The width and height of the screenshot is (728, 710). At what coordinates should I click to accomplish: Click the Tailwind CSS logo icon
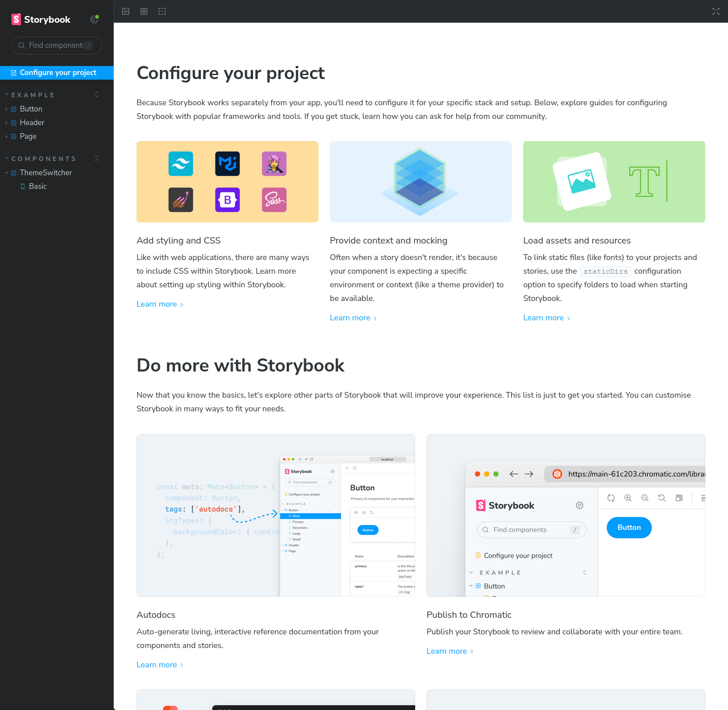(181, 164)
